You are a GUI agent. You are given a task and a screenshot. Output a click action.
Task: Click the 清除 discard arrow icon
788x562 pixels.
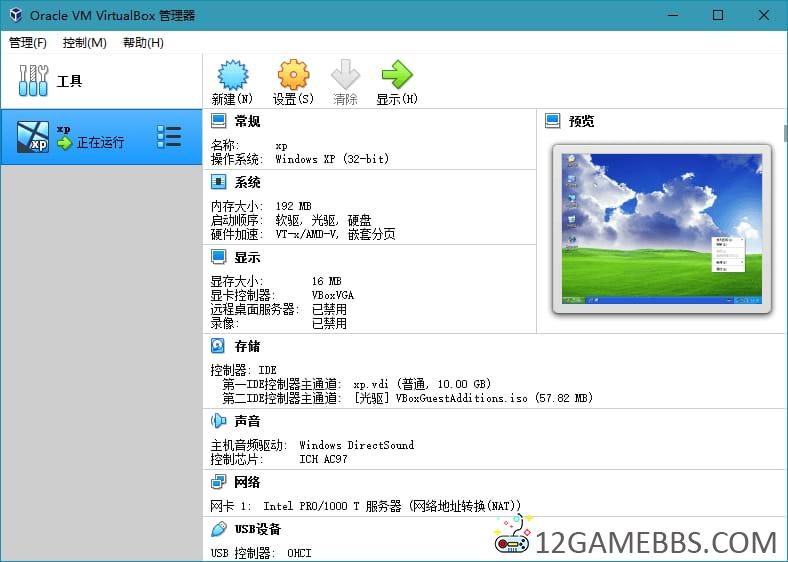(x=345, y=76)
